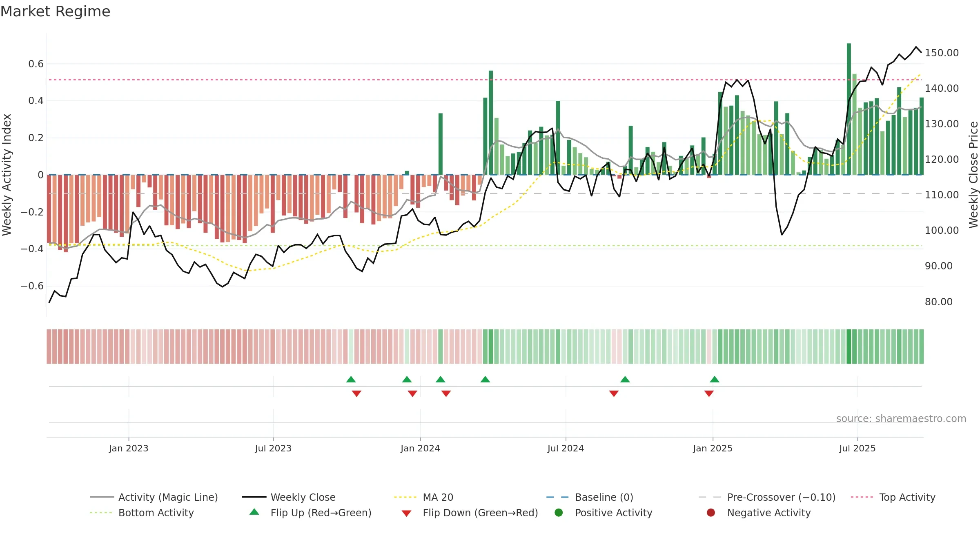
Task: Click the Jan 2024 axis label
Action: 420,449
